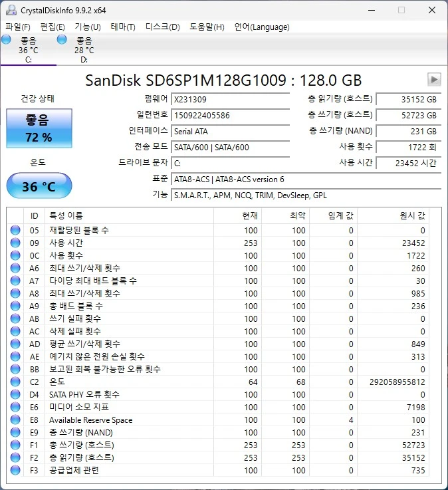This screenshot has height=490, width=448.
Task: Select the C: drive tab at 36 °C
Action: [28, 49]
